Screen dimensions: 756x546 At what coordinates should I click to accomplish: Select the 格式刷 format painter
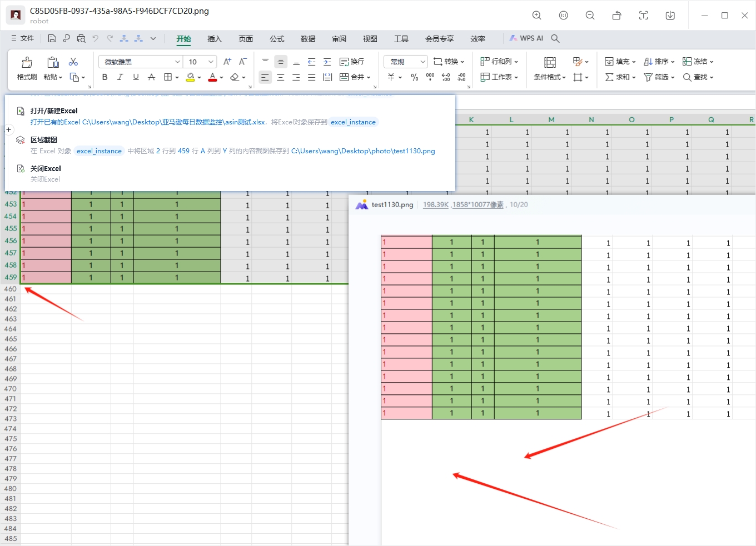point(27,69)
